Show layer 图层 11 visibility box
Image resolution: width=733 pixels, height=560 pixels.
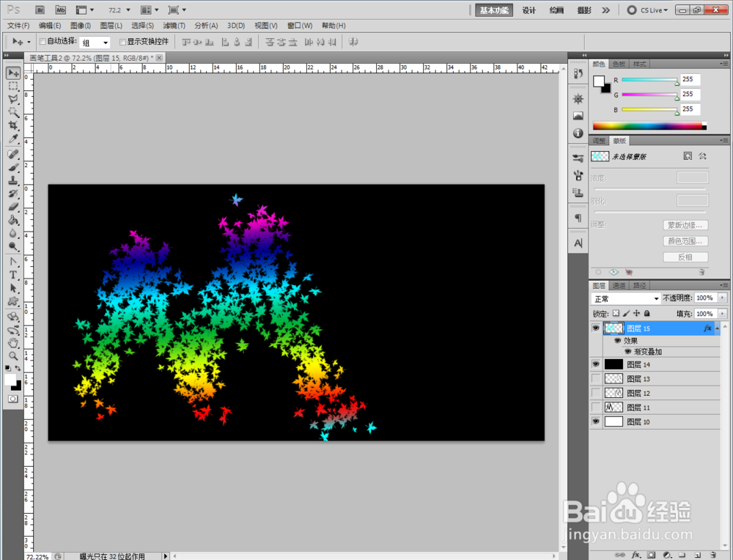click(595, 408)
